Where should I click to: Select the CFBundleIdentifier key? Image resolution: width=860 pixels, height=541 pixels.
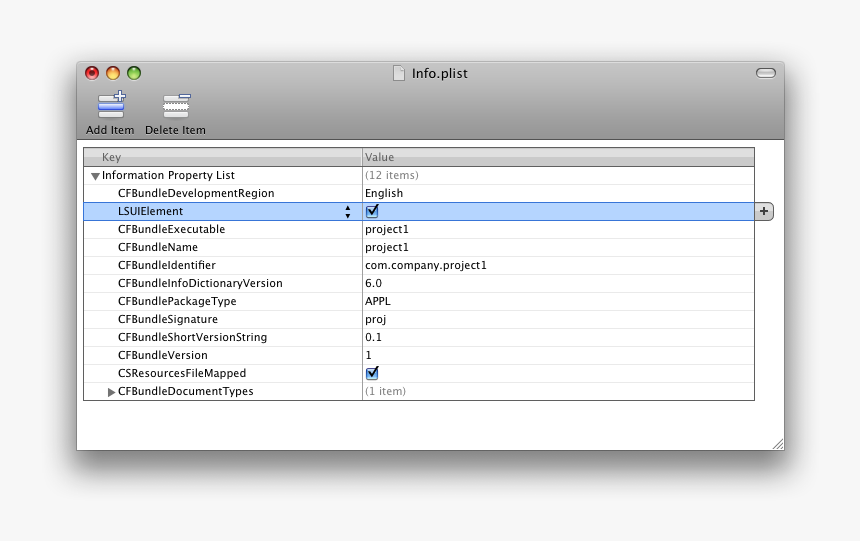point(167,266)
